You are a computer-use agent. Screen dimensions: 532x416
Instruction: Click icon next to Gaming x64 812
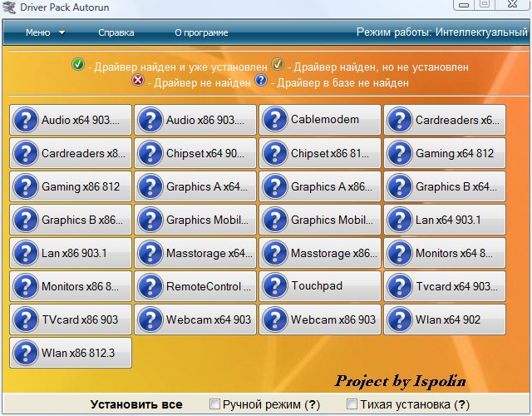(399, 154)
